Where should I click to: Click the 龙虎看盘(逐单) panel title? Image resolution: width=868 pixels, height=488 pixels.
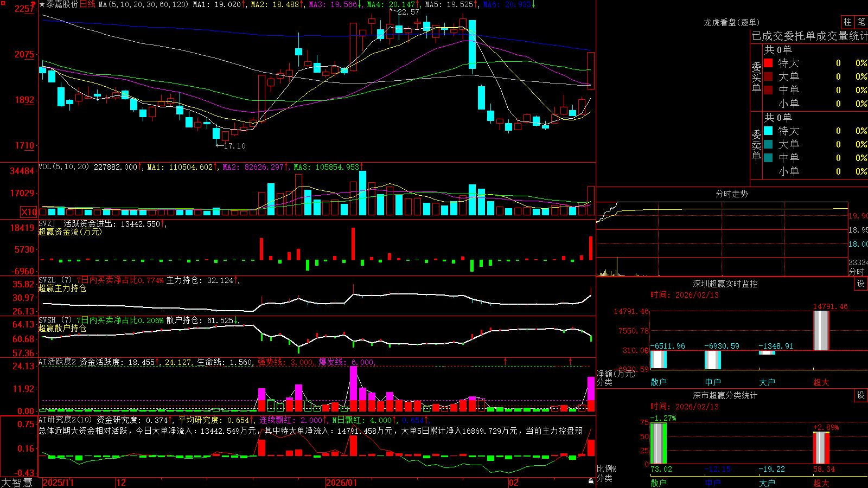pos(732,22)
